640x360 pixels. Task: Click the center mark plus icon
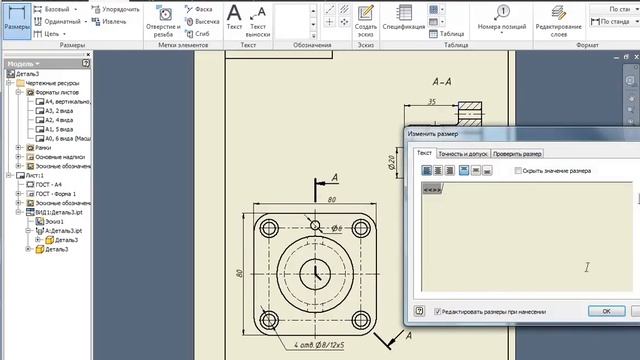pos(329,22)
